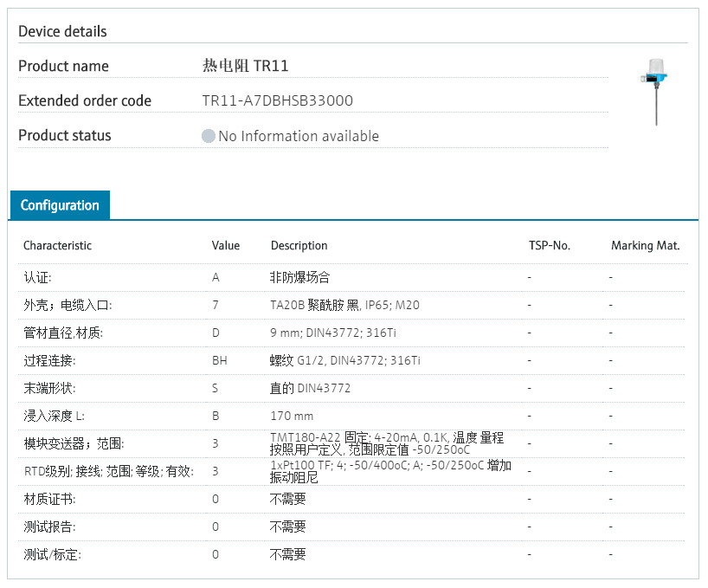Click 不需要 in the 测试报告 row

pyautogui.click(x=287, y=527)
